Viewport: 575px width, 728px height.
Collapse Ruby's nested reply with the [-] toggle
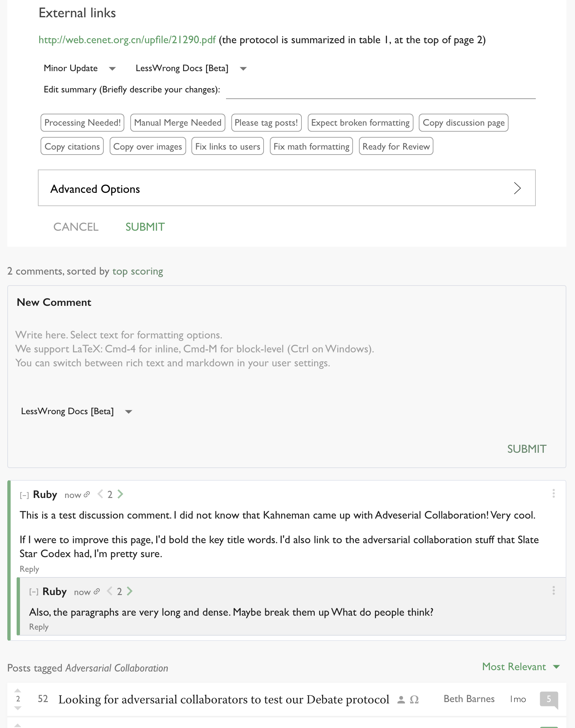(x=34, y=592)
